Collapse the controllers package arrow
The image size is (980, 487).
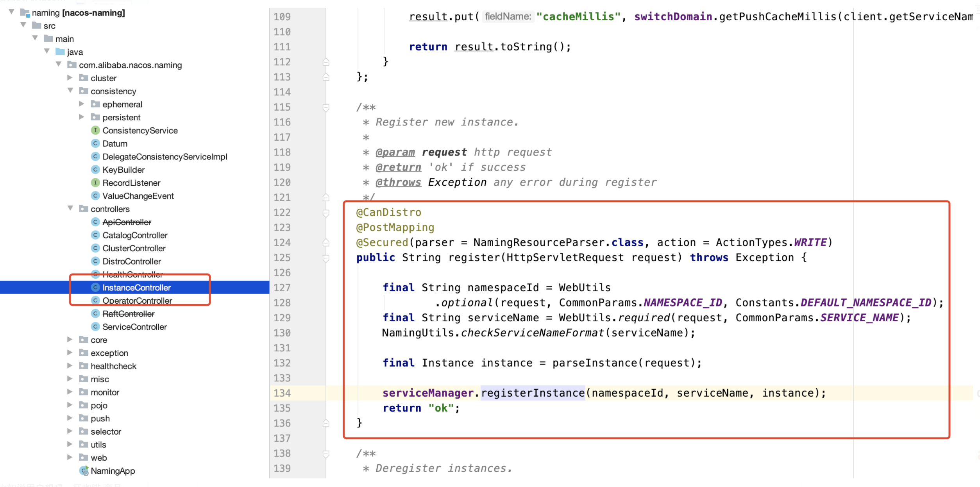(x=70, y=208)
